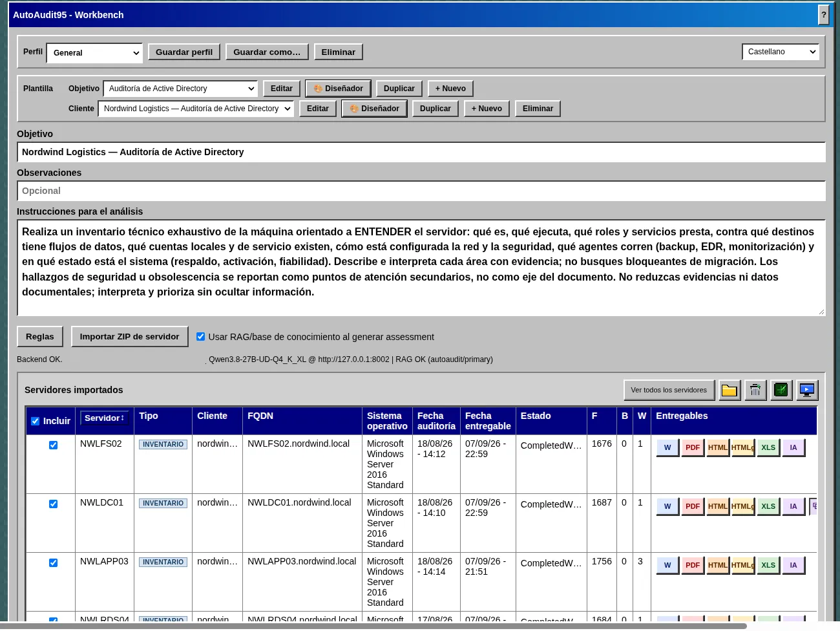Click Duplicar in the Objetivo row
Screen dimensions: 840x631
coord(399,89)
